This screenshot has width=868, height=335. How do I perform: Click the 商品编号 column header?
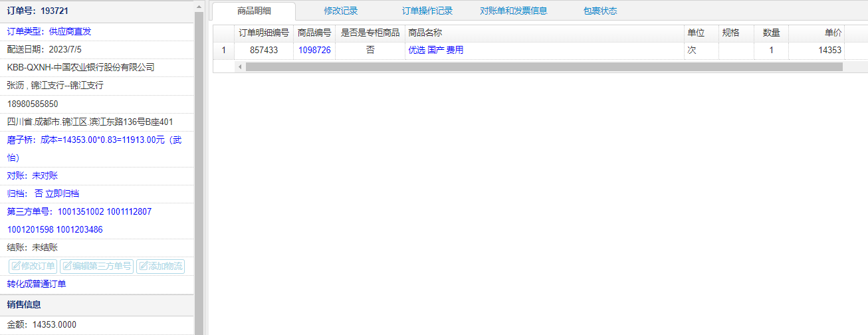314,33
